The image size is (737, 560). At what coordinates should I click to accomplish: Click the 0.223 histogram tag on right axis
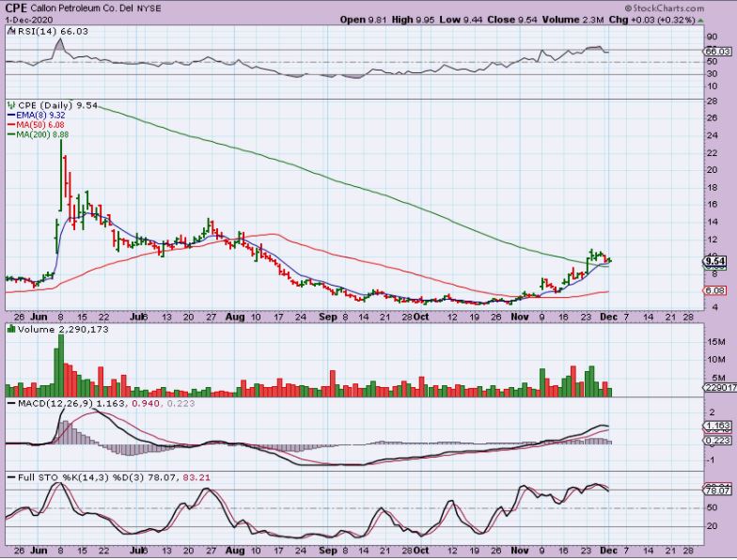(x=718, y=440)
